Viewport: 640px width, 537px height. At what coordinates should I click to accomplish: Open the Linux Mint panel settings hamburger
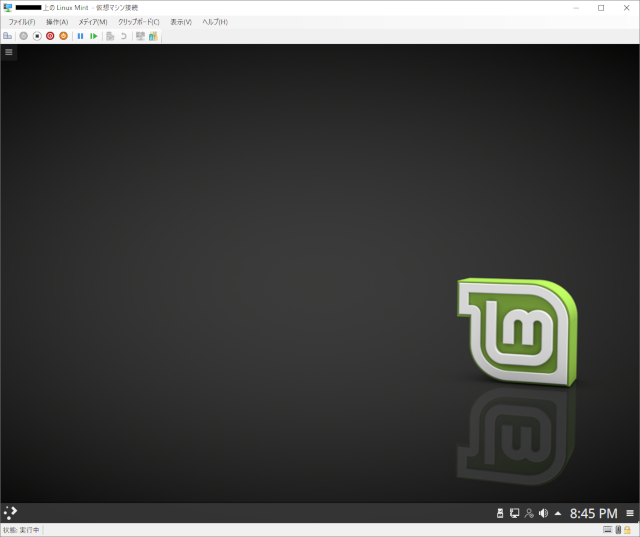pyautogui.click(x=630, y=513)
